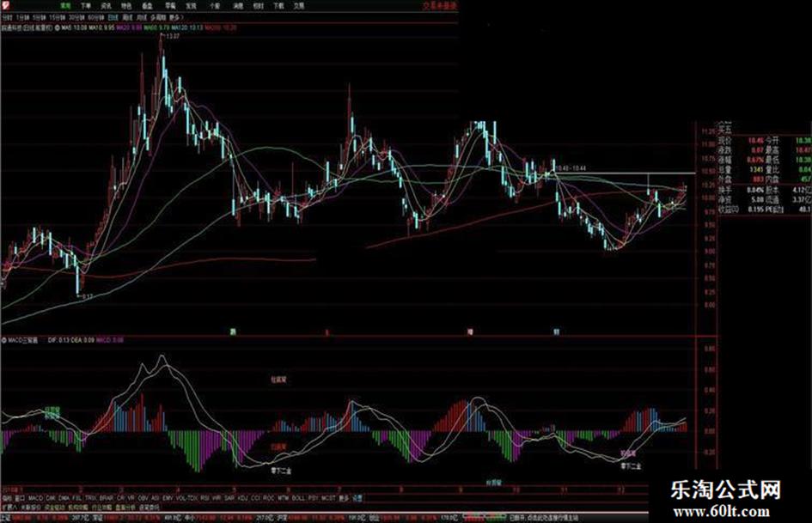Click the icon beside MACD三背离 title
Image resolution: width=812 pixels, height=523 pixels.
[4, 340]
